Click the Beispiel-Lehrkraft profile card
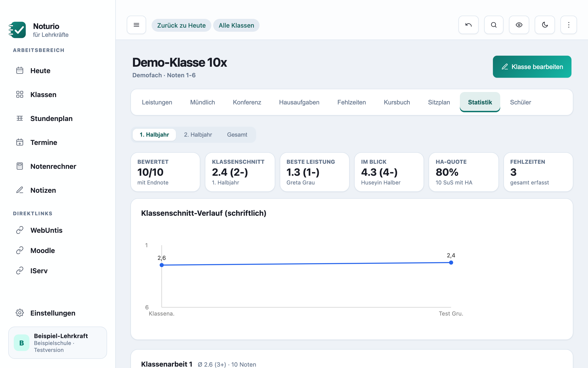This screenshot has height=368, width=588. pyautogui.click(x=58, y=343)
